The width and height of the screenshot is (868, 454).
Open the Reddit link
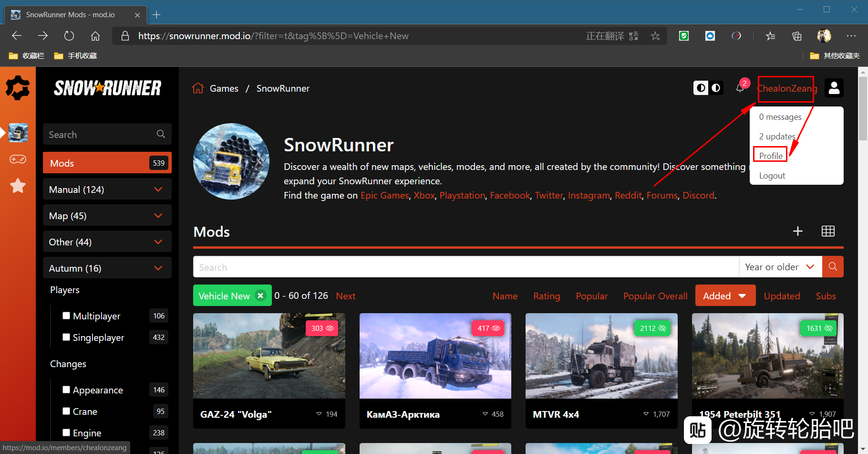coord(628,195)
